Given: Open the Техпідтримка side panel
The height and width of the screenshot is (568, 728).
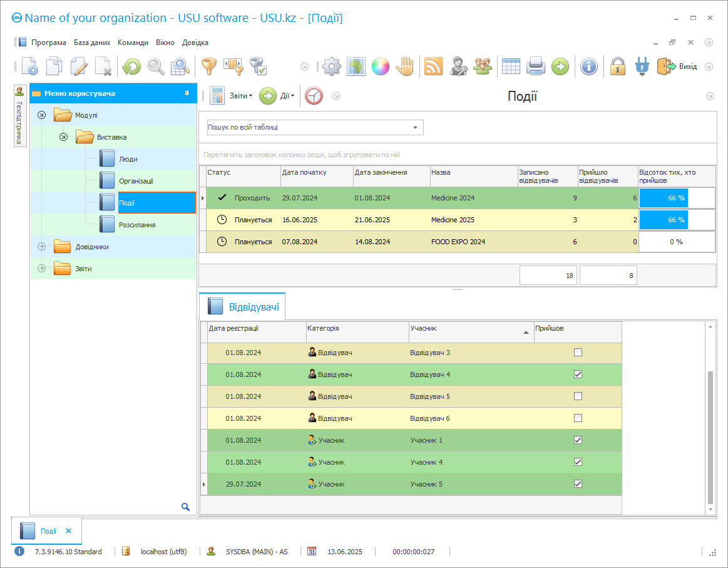Looking at the screenshot, I should [x=19, y=116].
